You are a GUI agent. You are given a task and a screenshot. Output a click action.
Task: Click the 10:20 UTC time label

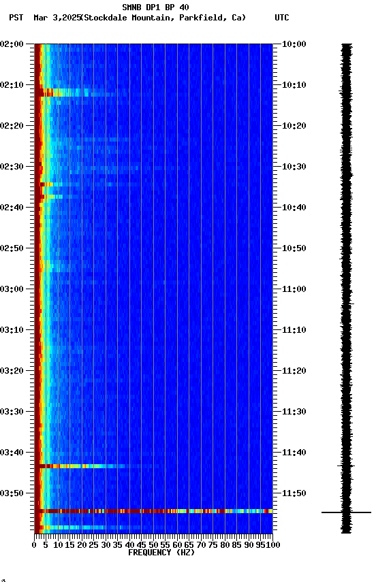(294, 126)
